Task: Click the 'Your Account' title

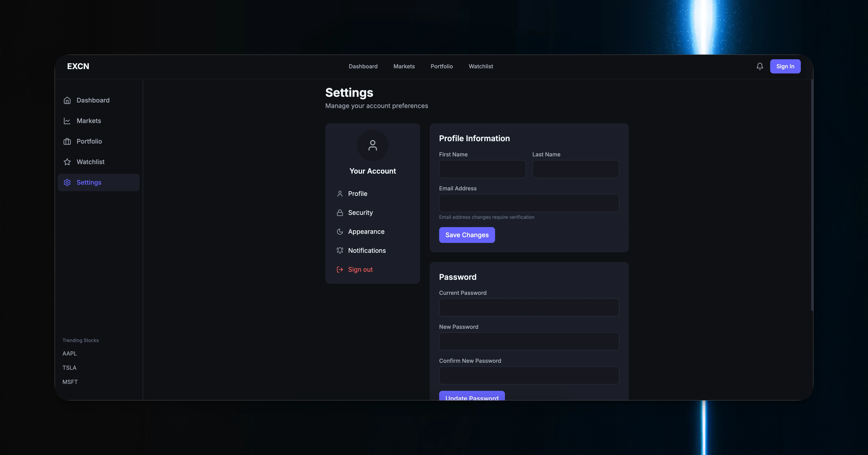Action: click(373, 171)
